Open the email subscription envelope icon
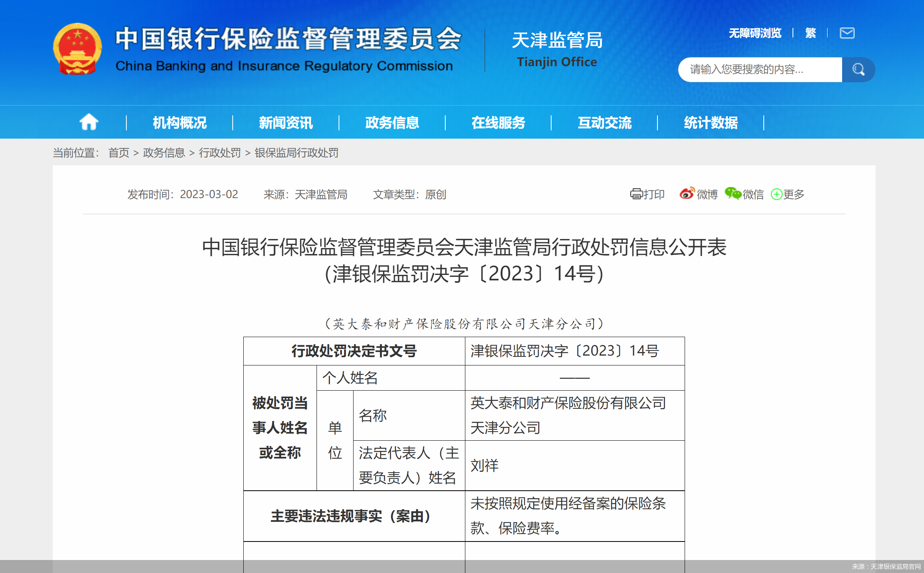Image resolution: width=924 pixels, height=573 pixels. point(847,33)
